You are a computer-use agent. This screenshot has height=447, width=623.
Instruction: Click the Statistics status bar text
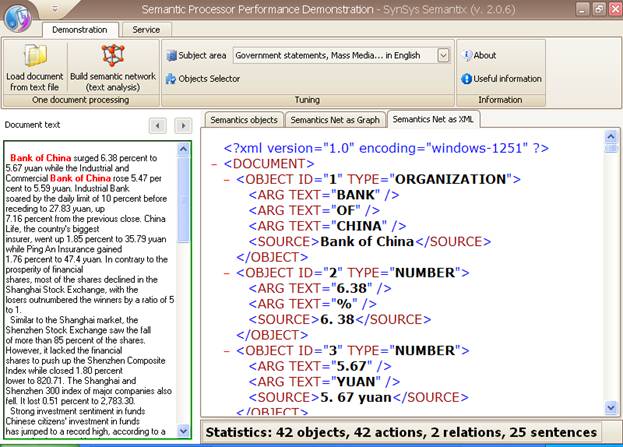pyautogui.click(x=401, y=432)
